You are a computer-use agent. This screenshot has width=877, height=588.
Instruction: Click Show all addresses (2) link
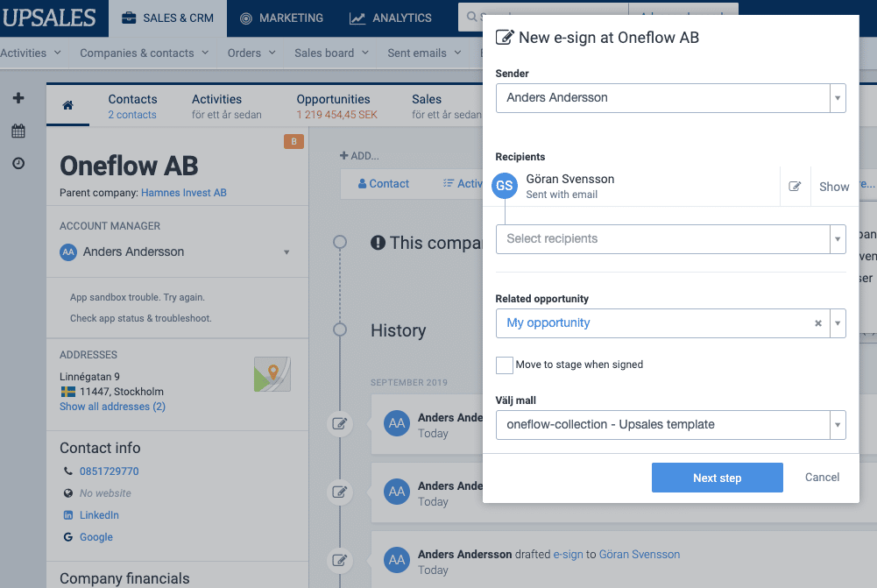pos(112,407)
